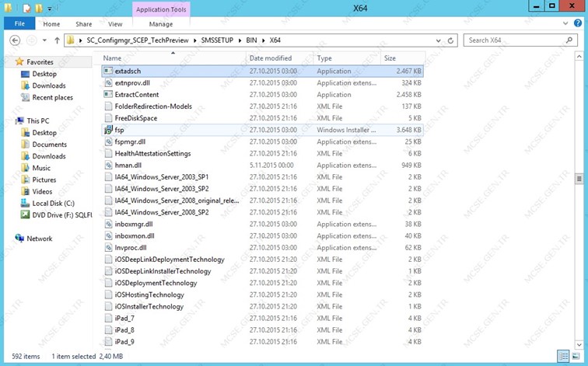Open Videos folder under This PC

tap(42, 191)
